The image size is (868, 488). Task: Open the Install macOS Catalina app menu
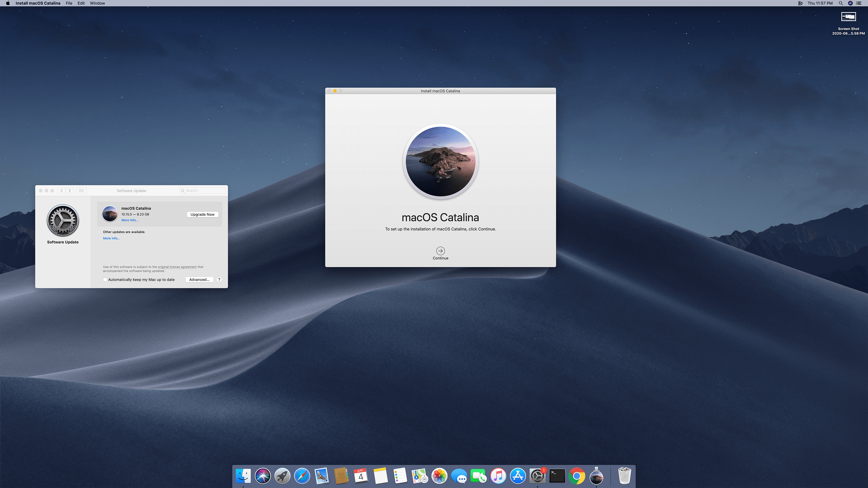(38, 3)
